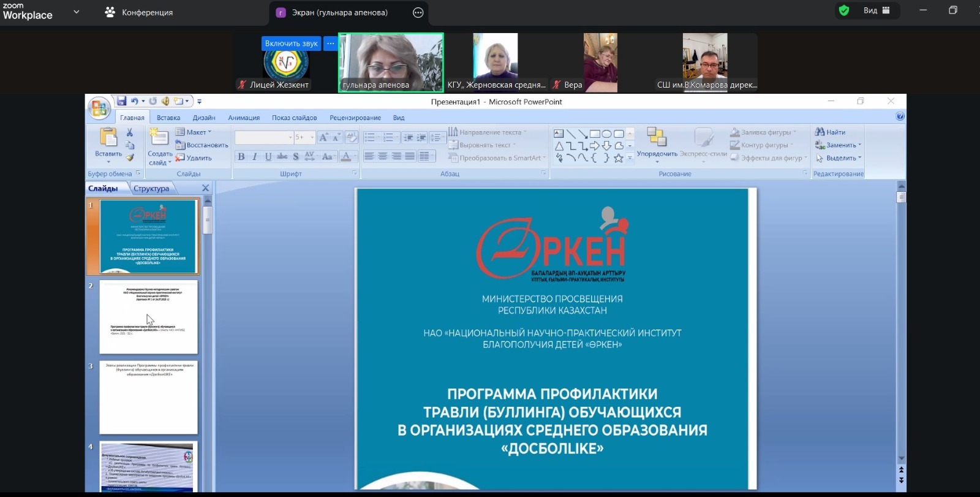
Task: Select the Cut scissors icon
Action: pyautogui.click(x=130, y=132)
